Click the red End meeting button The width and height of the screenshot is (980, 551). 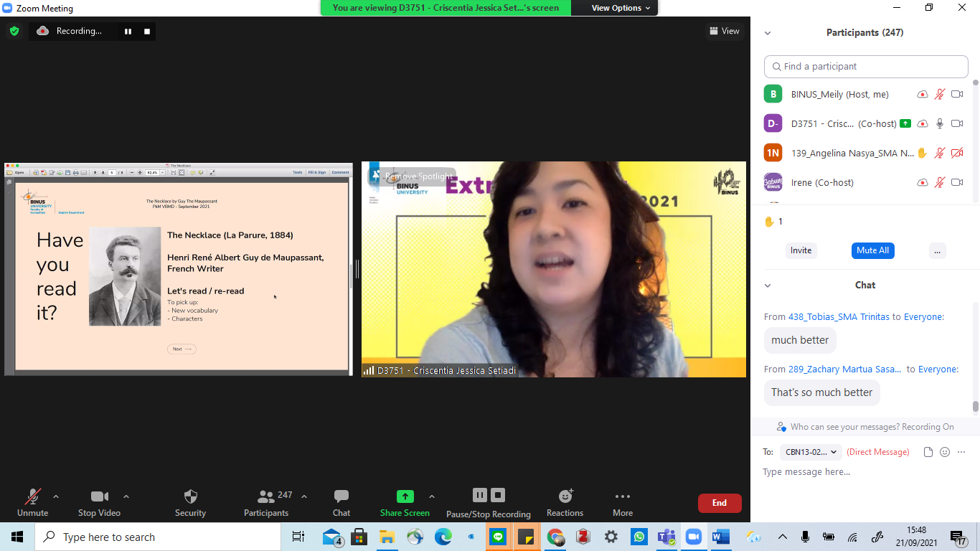coord(719,503)
